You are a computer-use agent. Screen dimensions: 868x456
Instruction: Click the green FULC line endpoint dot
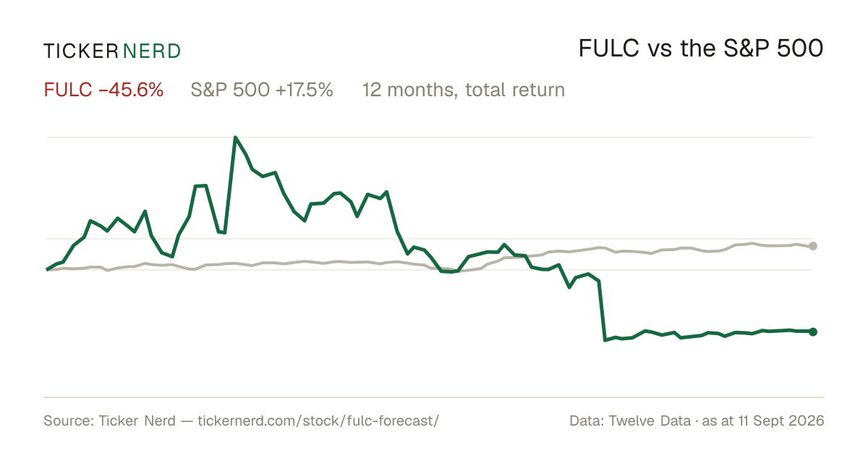(x=813, y=332)
